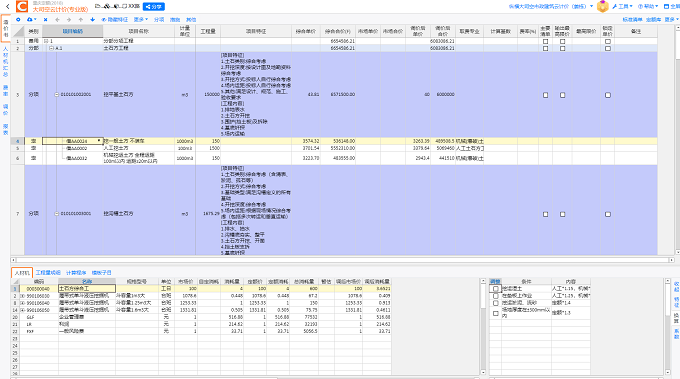Screen dimensions: 680x379
Task: Tick 锁定单价 checkbox for 分部分项工程 row
Action: (x=608, y=42)
